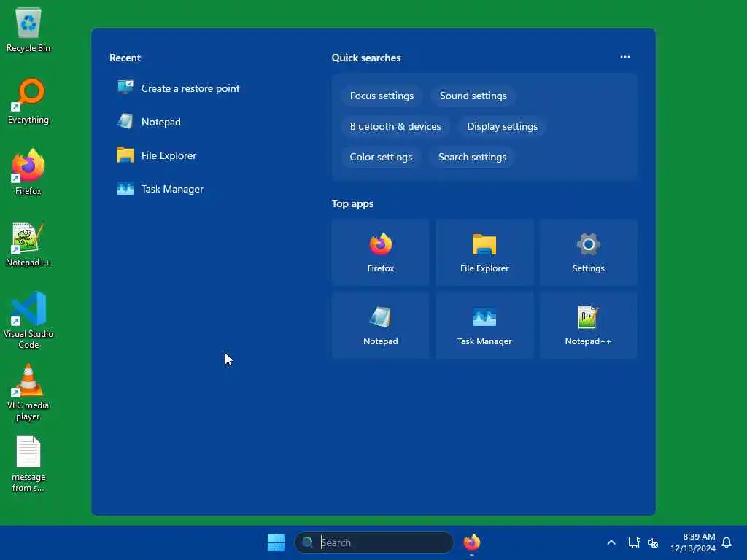The width and height of the screenshot is (747, 560).
Task: Search for Bluetooth & devices
Action: 395,126
